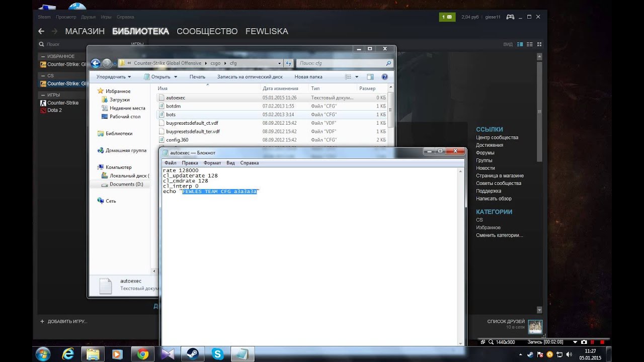Viewport: 644px width, 362px height.
Task: Go back in the Explorer window
Action: click(x=96, y=63)
